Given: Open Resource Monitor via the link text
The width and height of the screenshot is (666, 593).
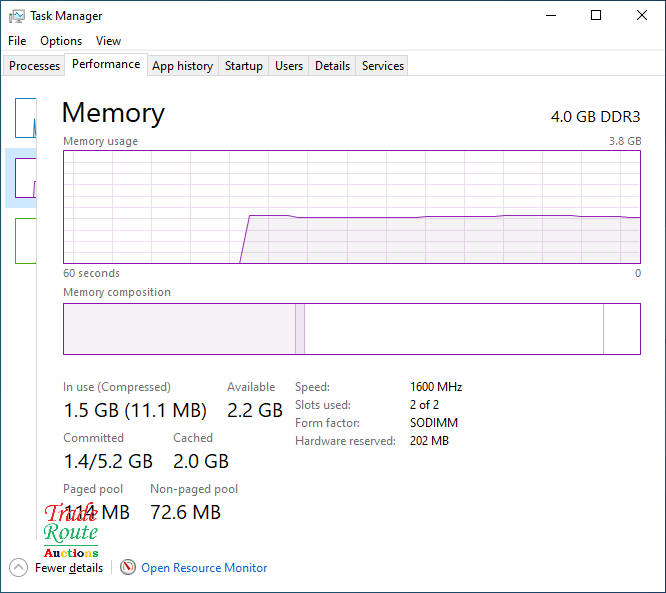Looking at the screenshot, I should [204, 568].
